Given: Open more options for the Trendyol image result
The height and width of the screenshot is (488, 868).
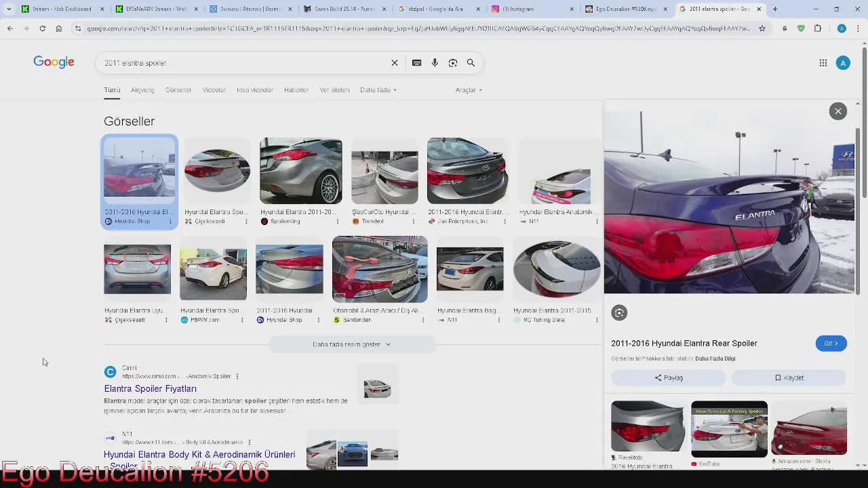Looking at the screenshot, I should point(415,222).
